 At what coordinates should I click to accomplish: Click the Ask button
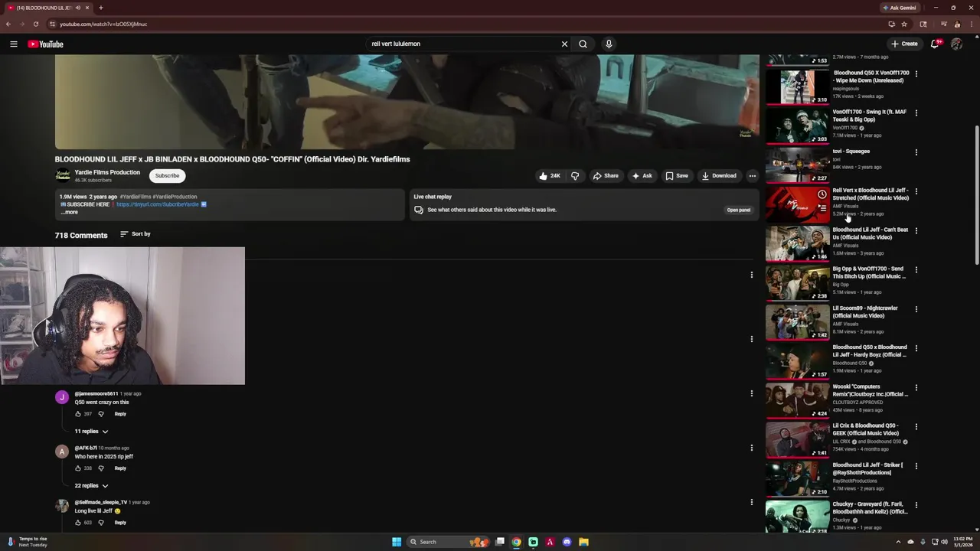(642, 176)
